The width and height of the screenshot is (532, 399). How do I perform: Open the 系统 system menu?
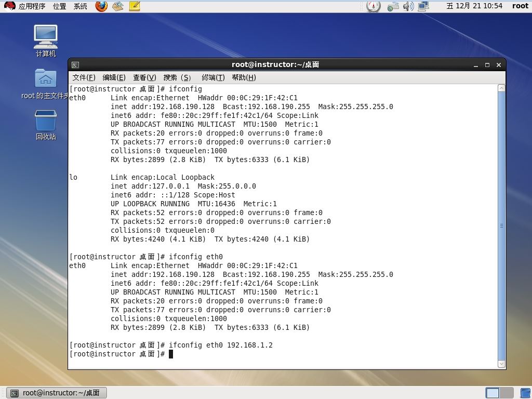tap(81, 6)
